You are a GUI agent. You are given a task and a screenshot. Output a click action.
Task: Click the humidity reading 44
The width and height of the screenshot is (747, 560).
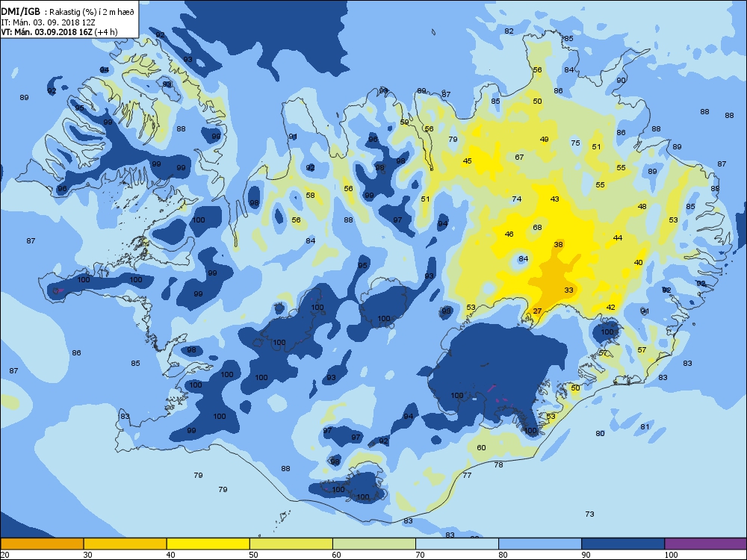click(x=618, y=237)
